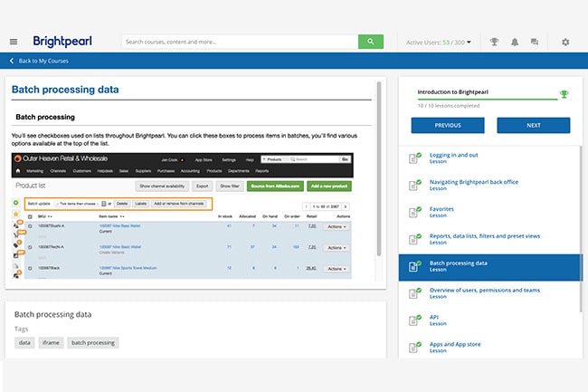
Task: Open Actions dropdown for Nike Sports Towel row
Action: tap(337, 269)
